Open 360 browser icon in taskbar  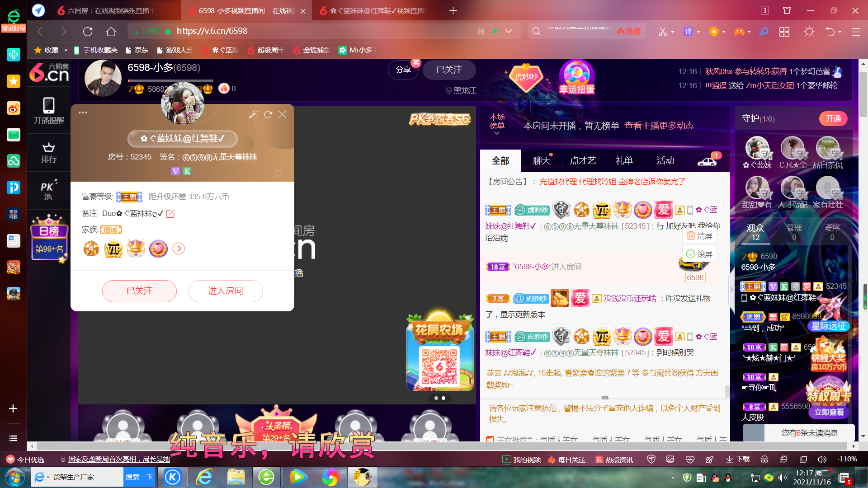point(266,477)
